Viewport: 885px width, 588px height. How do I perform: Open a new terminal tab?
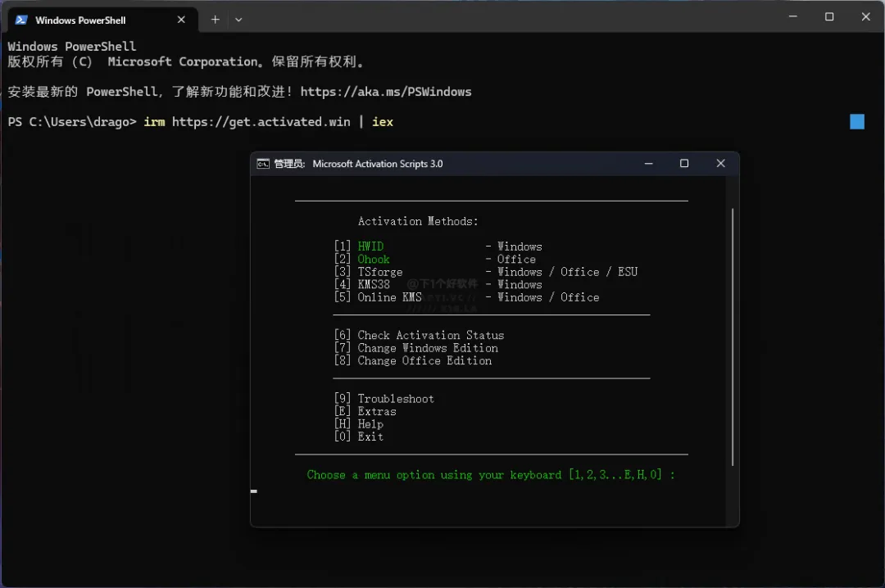pyautogui.click(x=216, y=20)
